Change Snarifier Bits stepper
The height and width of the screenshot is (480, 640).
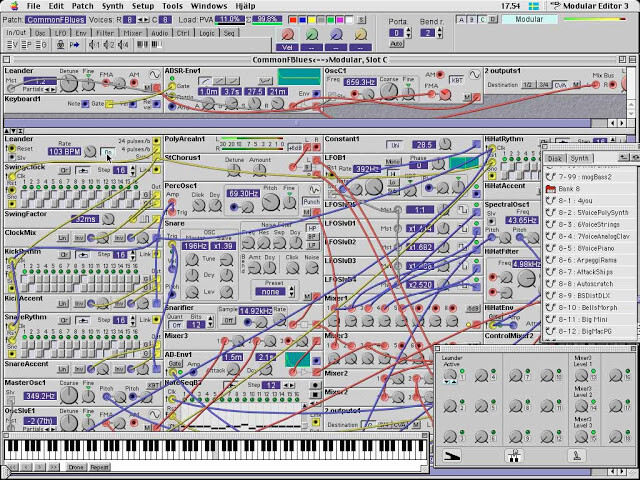(x=210, y=322)
